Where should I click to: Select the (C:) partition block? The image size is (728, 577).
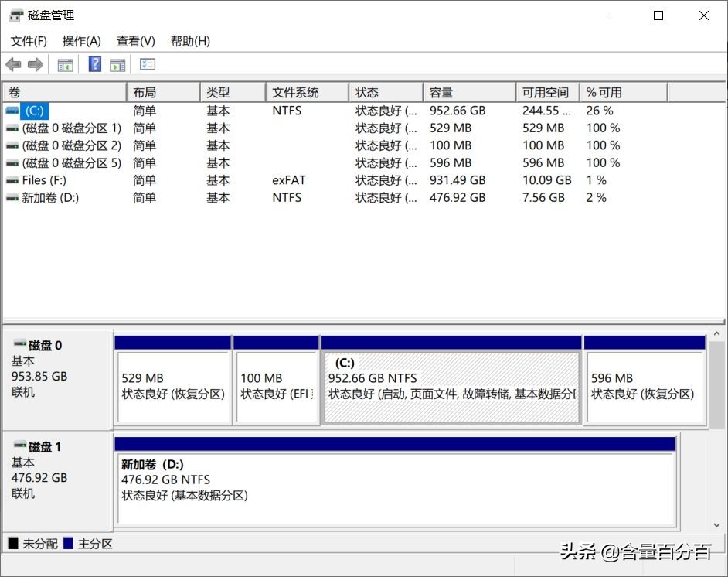(451, 383)
